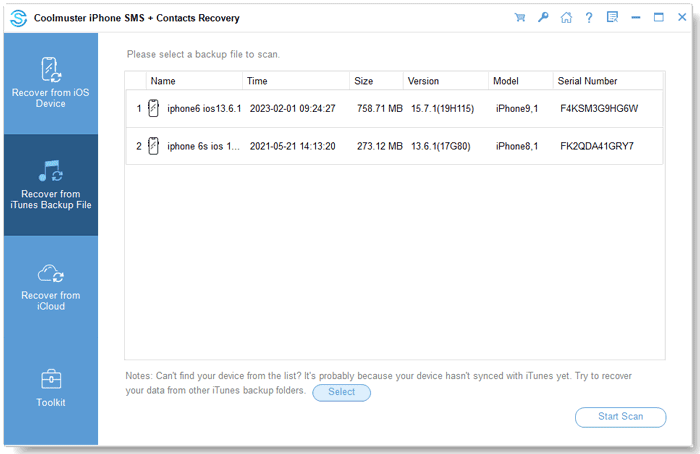Click serial number FK2QDA41GRY7
This screenshot has height=454, width=700.
(597, 146)
